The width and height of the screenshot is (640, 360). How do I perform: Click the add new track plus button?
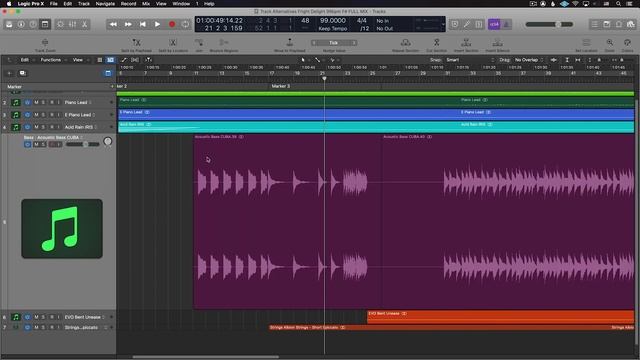click(9, 73)
